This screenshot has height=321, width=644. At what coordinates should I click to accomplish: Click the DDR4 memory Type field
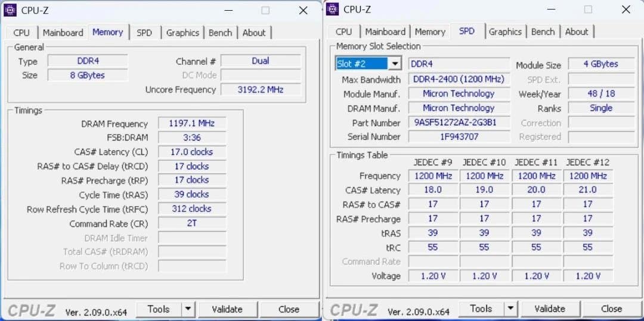[88, 61]
